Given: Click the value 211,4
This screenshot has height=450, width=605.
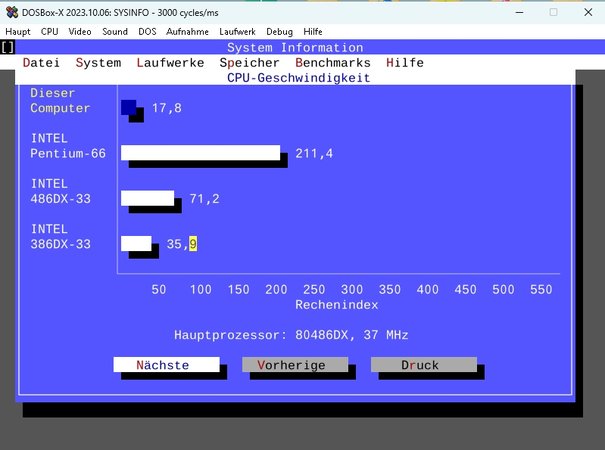Looking at the screenshot, I should click(x=314, y=153).
